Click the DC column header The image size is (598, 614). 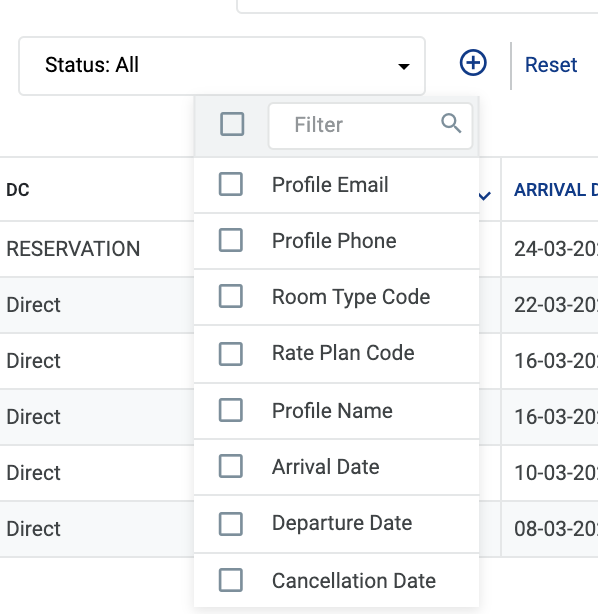click(x=18, y=190)
